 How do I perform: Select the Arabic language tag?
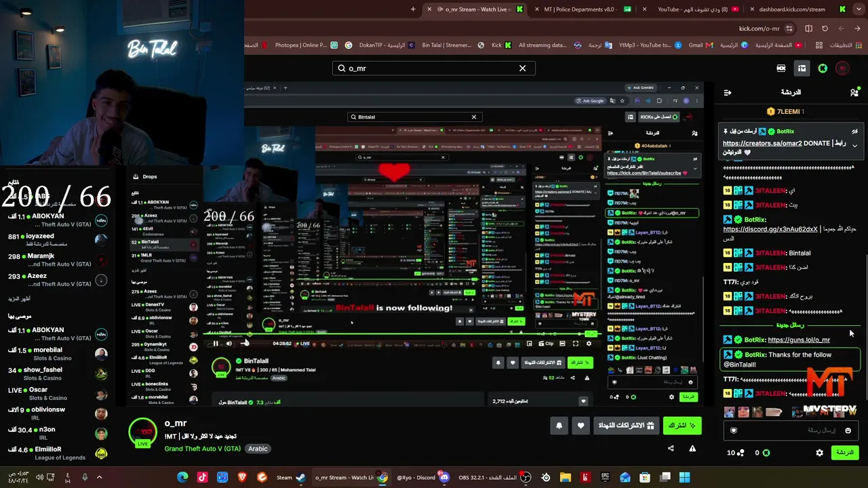[x=258, y=449]
